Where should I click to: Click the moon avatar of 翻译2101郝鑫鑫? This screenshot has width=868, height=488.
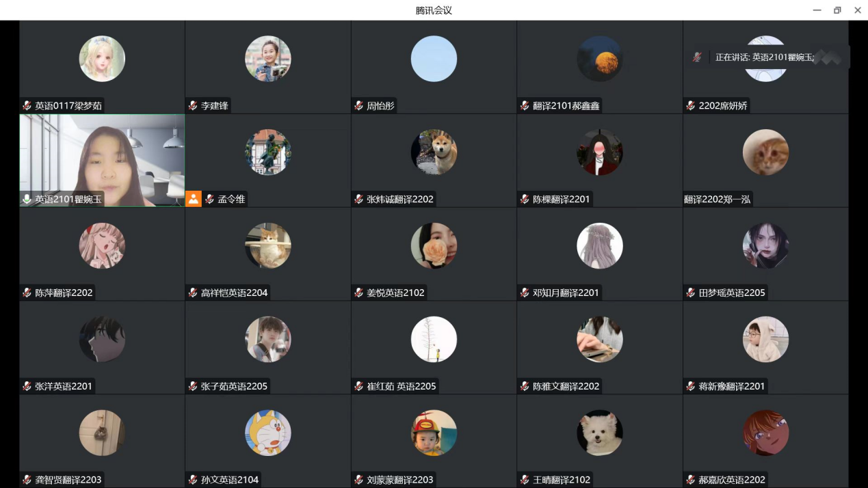600,59
